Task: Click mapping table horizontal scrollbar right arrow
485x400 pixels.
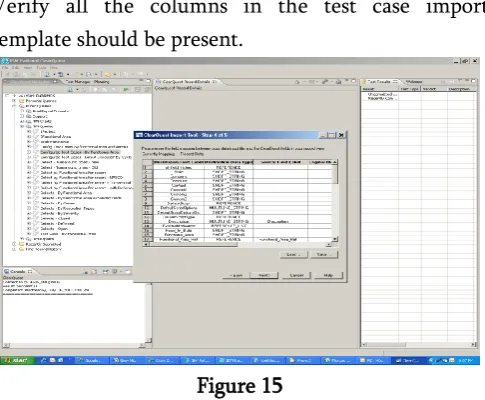Action: click(x=329, y=244)
